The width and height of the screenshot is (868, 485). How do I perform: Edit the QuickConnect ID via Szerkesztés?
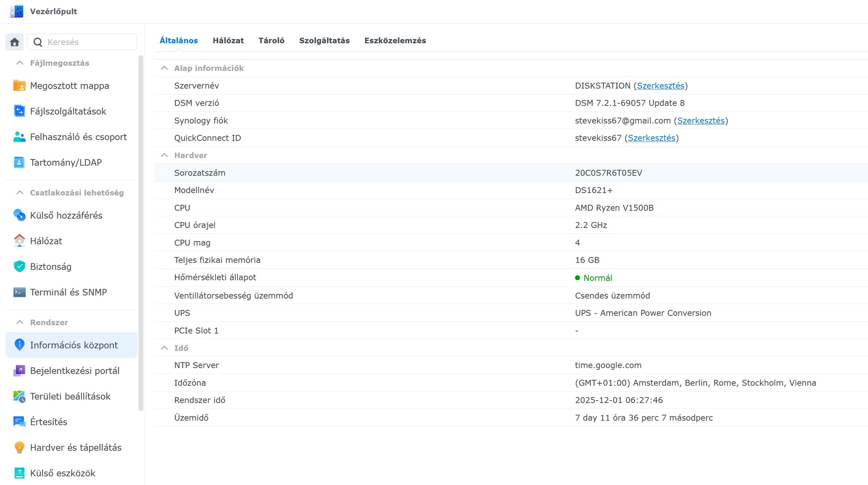651,138
